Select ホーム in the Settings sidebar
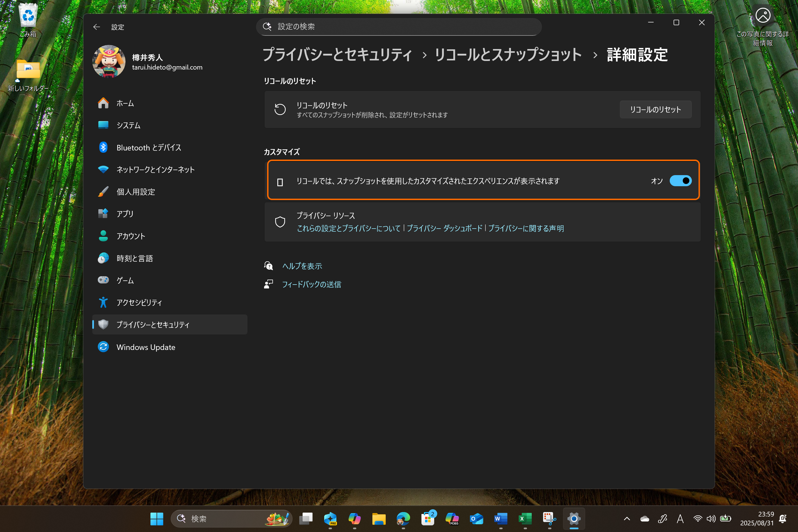 (x=125, y=103)
